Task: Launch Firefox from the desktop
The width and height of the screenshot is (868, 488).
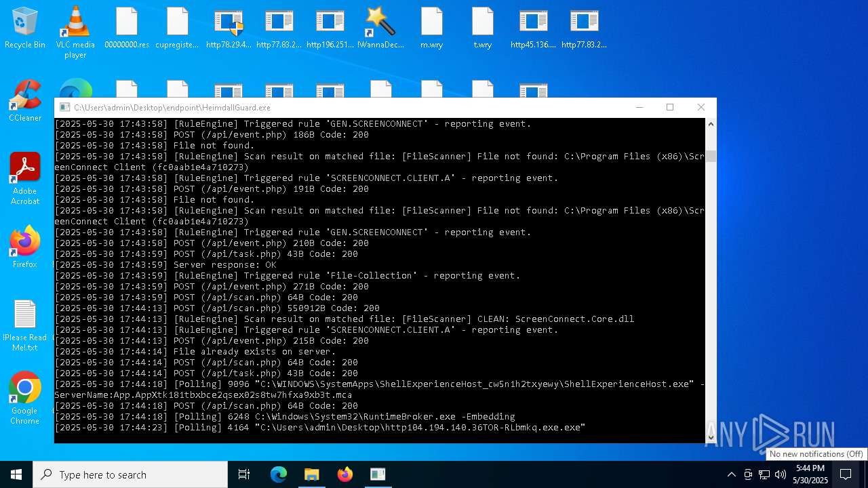Action: point(25,247)
